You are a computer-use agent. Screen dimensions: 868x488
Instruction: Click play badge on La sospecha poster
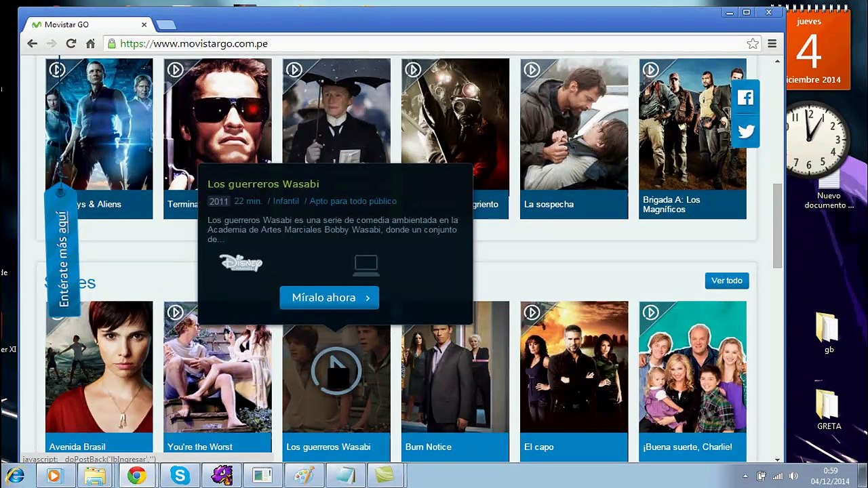pos(532,69)
